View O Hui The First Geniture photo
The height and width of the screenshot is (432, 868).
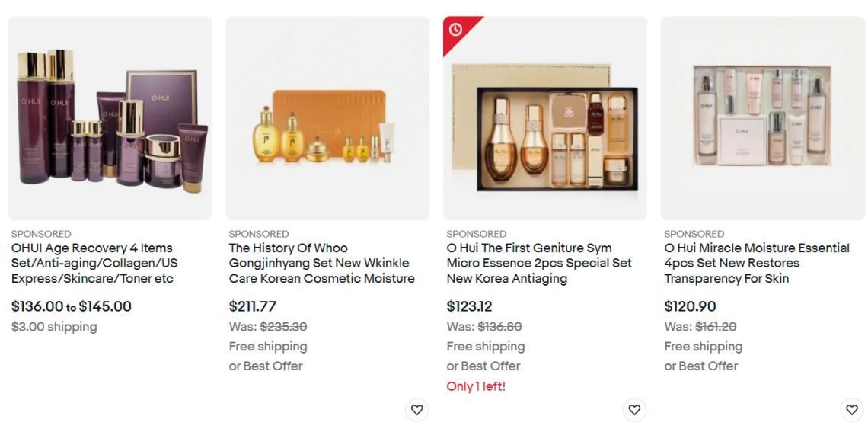545,118
